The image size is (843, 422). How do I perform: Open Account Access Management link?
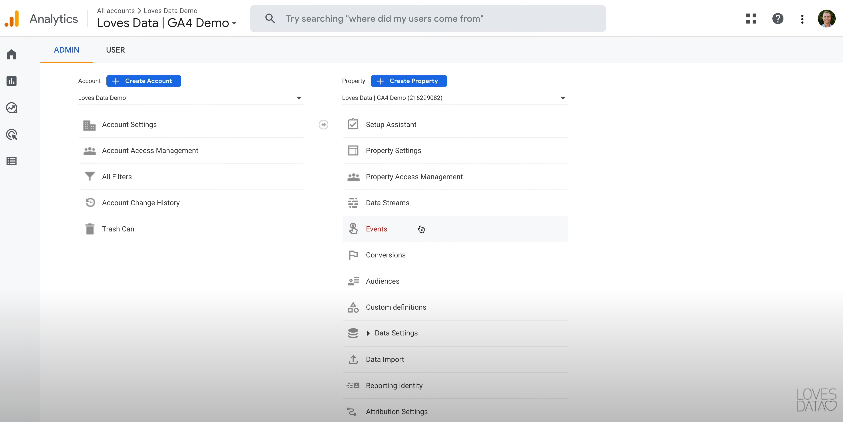[150, 151]
